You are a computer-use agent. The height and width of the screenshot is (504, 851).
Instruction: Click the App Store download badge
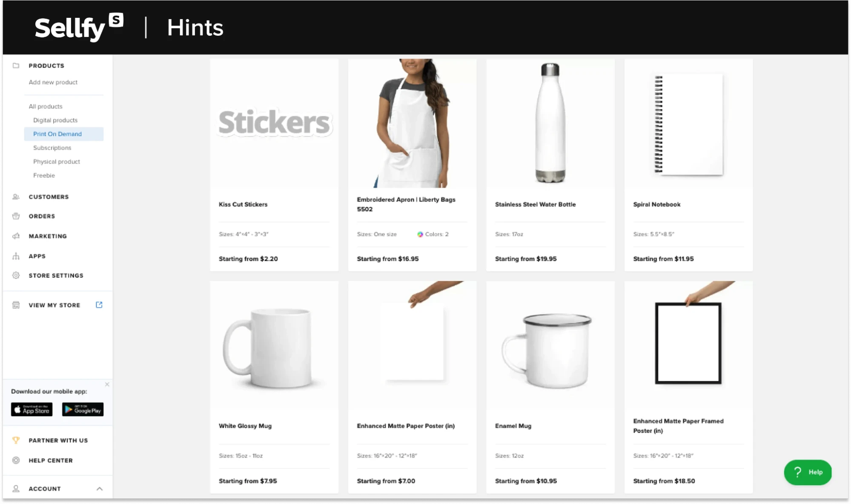pyautogui.click(x=32, y=410)
